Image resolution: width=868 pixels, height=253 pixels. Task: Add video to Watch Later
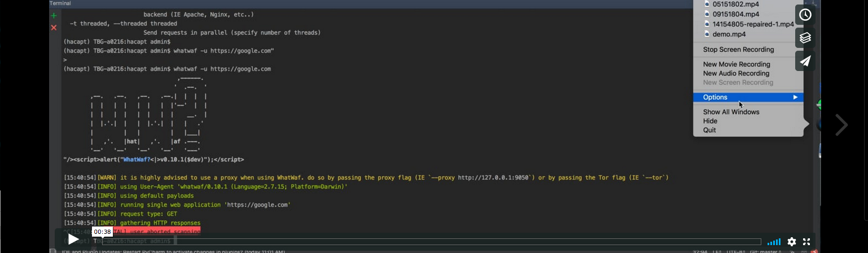(x=805, y=15)
